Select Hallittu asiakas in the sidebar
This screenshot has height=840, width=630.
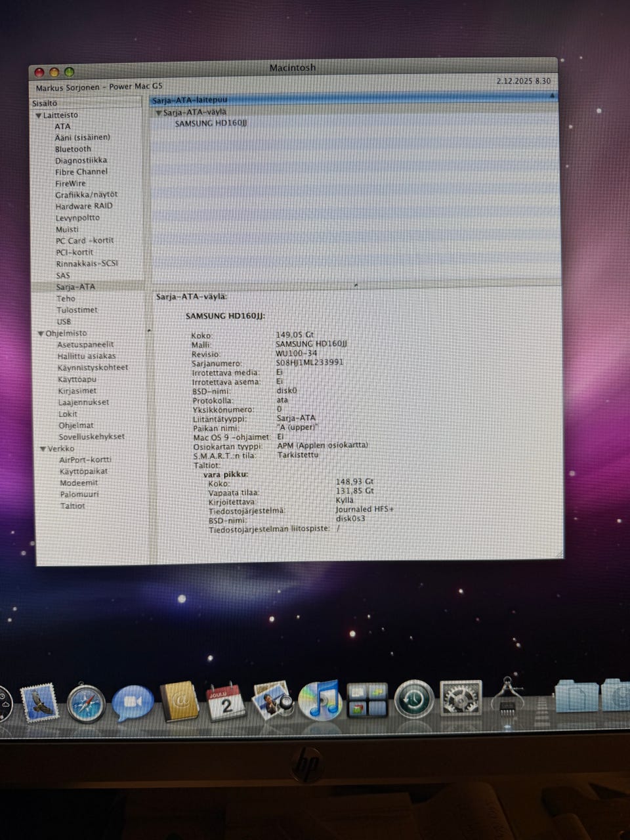tap(87, 356)
